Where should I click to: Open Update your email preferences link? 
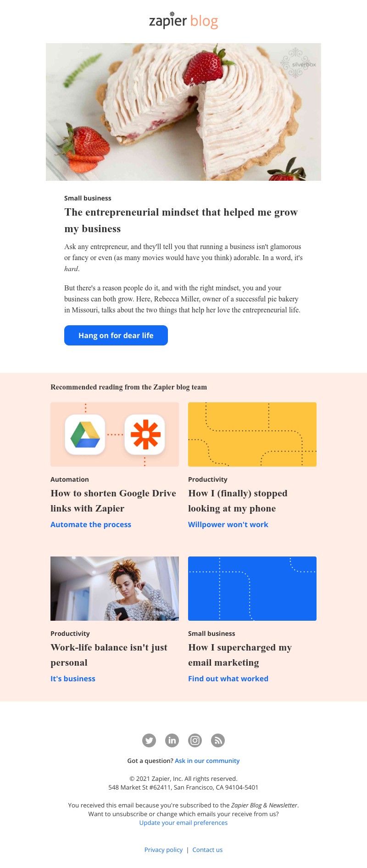(183, 823)
